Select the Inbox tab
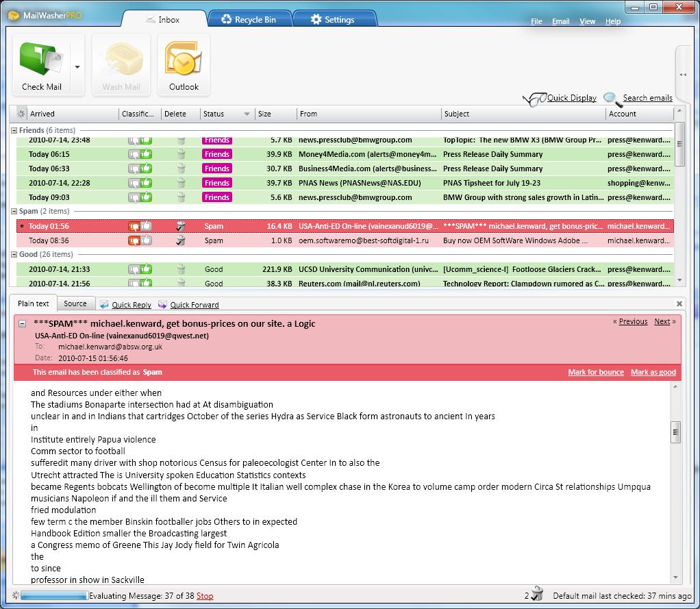Image resolution: width=700 pixels, height=609 pixels. click(x=164, y=20)
